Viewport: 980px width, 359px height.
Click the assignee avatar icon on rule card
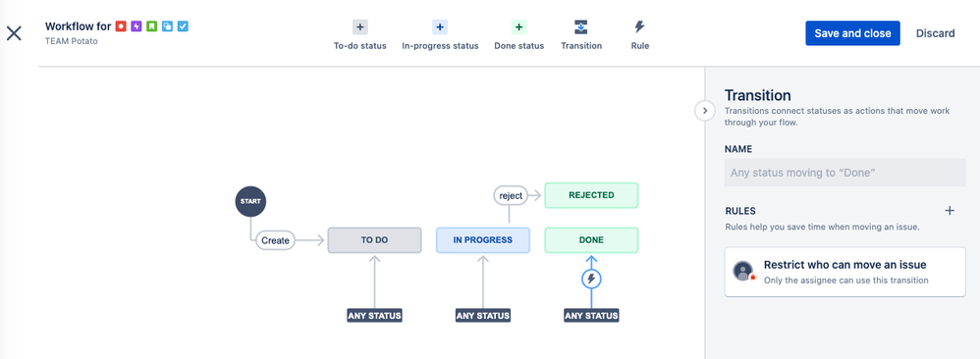coord(743,271)
